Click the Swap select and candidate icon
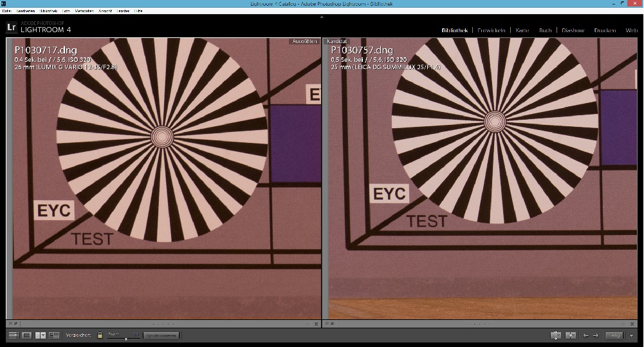The image size is (644, 347). (556, 335)
